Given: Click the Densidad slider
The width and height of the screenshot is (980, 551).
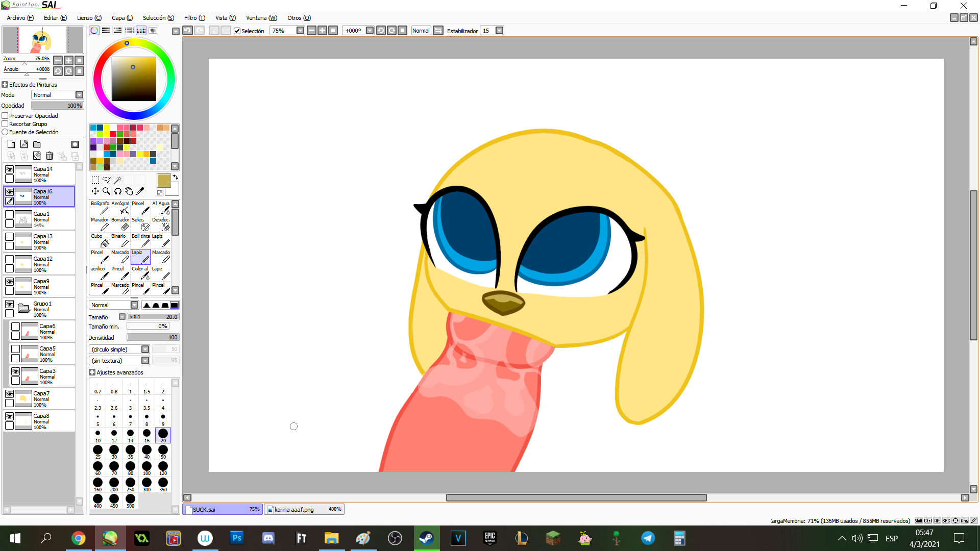Looking at the screenshot, I should [x=153, y=337].
